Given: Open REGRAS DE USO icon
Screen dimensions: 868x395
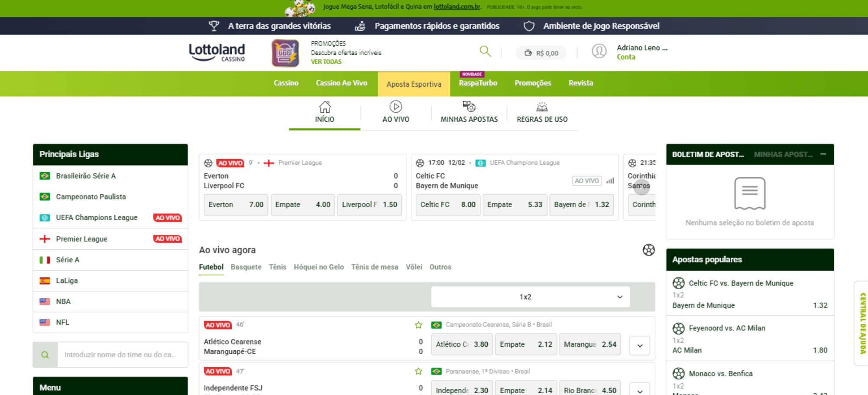Looking at the screenshot, I should [542, 107].
